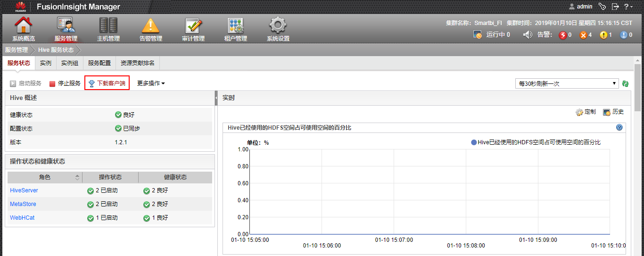The height and width of the screenshot is (256, 644).
Task: Switch to the 实例组 tab
Action: pos(70,63)
